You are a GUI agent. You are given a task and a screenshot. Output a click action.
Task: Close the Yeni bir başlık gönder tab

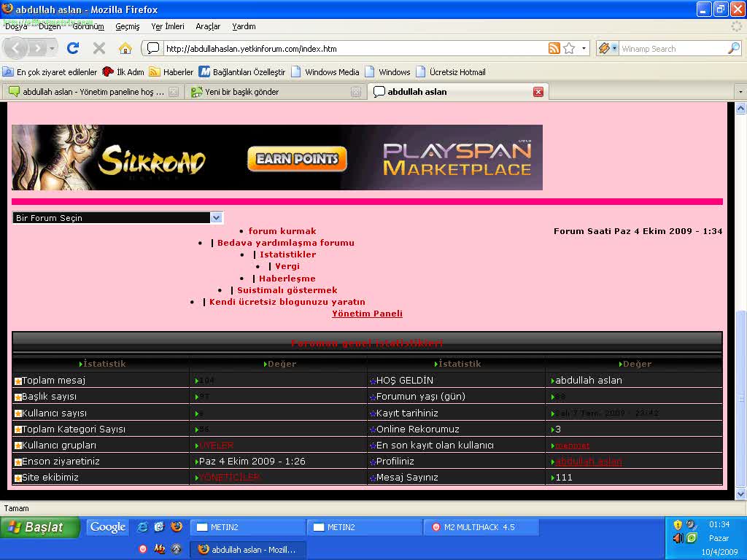coord(356,92)
